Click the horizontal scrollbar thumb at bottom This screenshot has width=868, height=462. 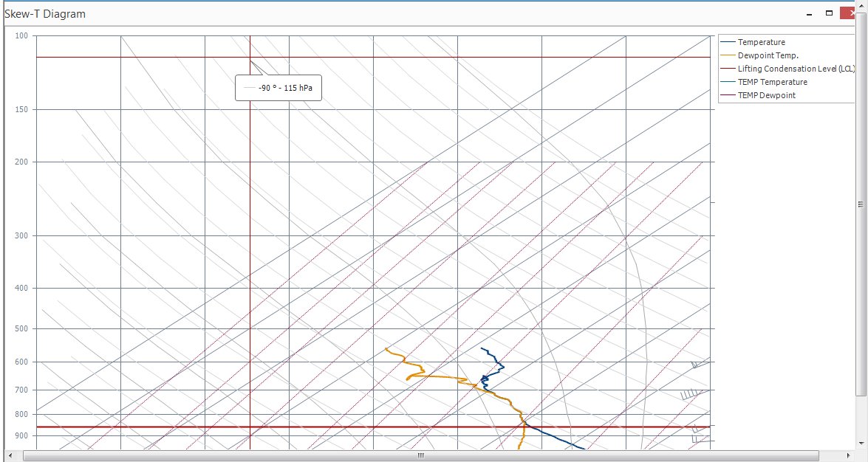click(x=421, y=456)
